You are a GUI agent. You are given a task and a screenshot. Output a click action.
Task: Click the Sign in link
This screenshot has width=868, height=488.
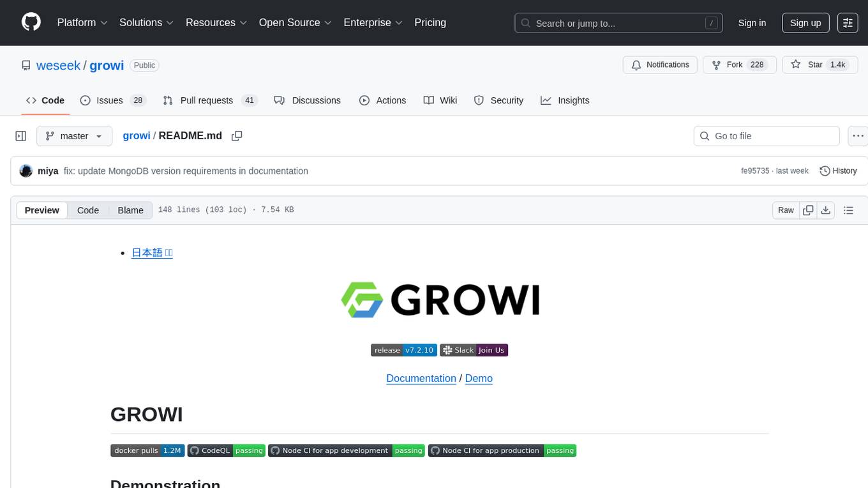[x=752, y=23]
